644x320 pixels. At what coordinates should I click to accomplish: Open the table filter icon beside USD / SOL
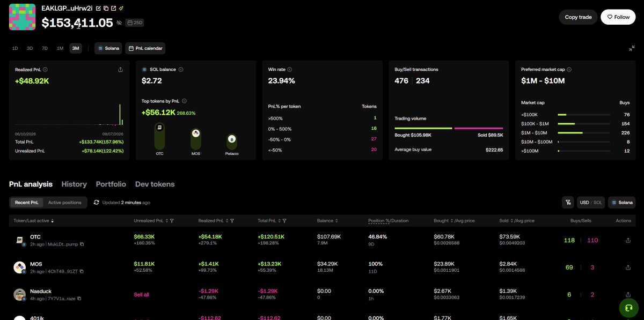pos(568,203)
